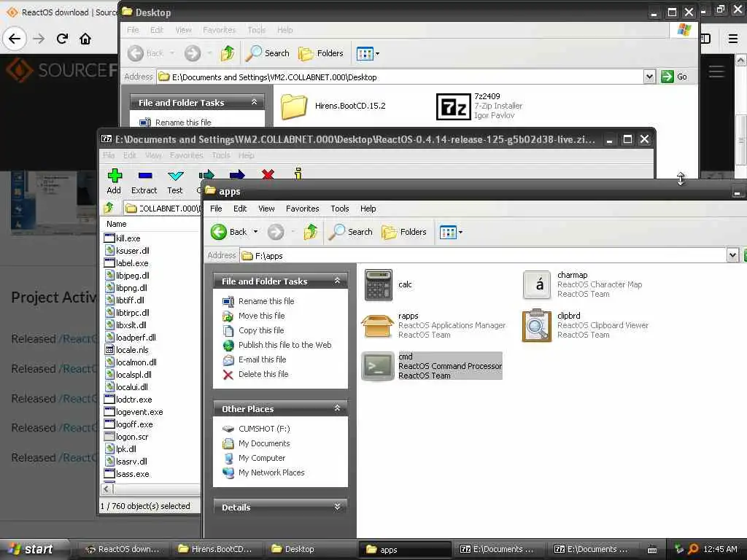Expand Details panel
747x560 pixels.
337,507
